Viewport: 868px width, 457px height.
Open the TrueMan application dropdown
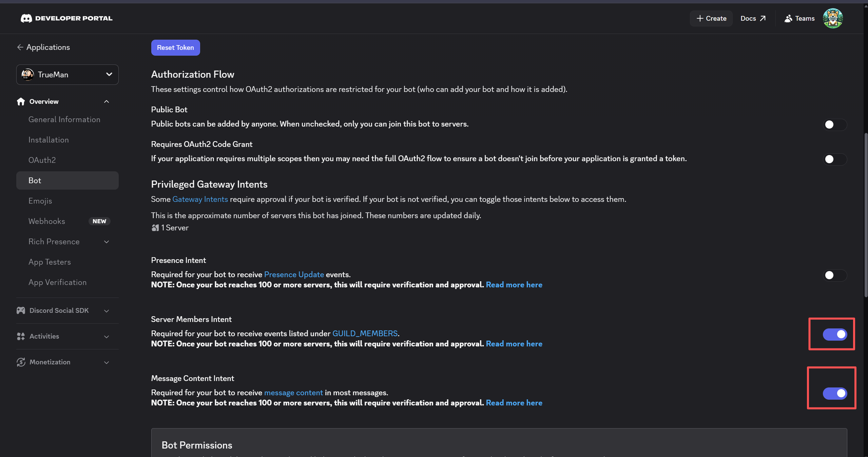pos(67,75)
